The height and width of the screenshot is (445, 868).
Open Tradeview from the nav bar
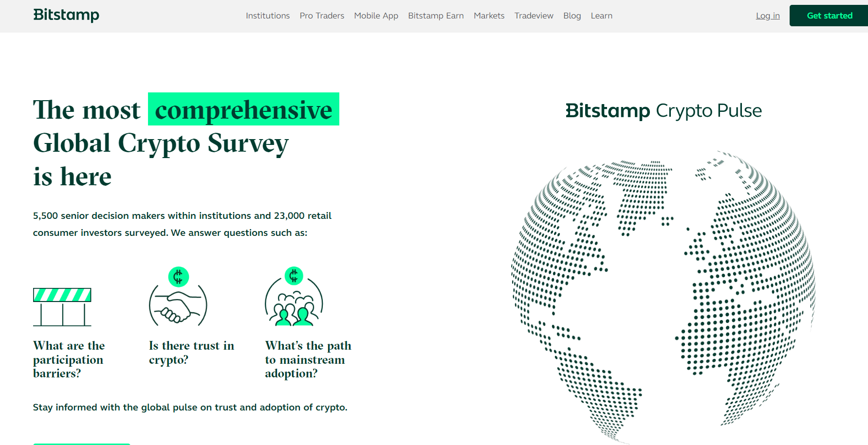pos(534,16)
